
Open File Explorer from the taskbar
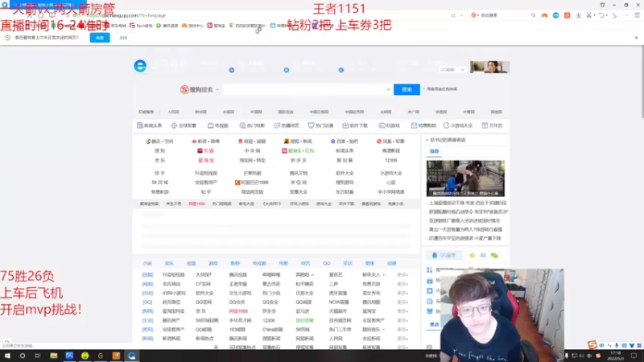click(54, 356)
